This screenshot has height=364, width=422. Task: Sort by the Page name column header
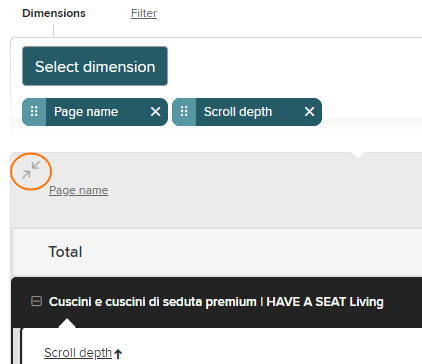pos(79,190)
